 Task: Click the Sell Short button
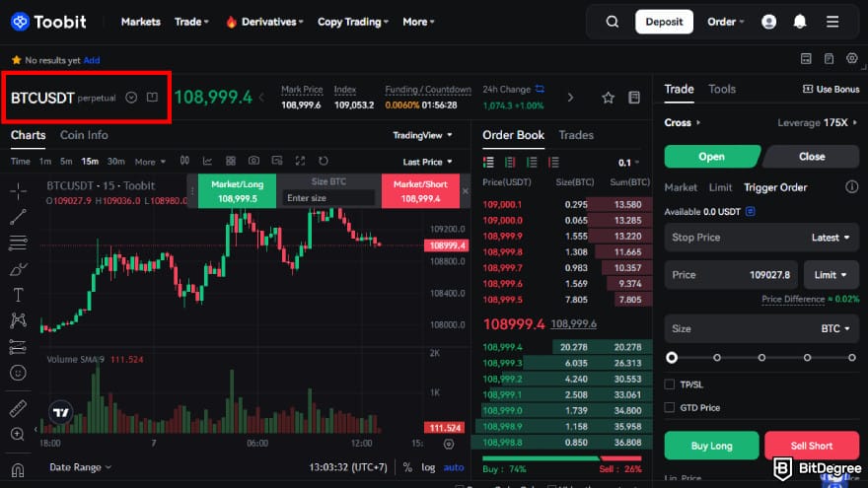click(x=812, y=446)
